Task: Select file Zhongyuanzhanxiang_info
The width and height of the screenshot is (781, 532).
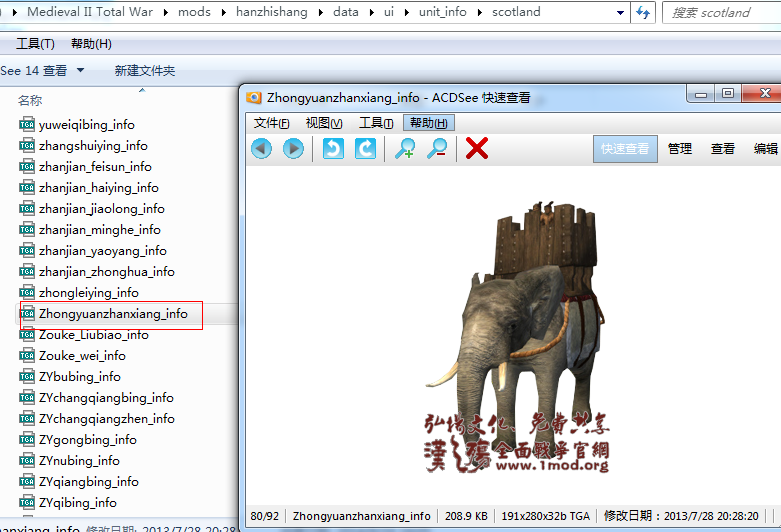Action: [x=113, y=313]
